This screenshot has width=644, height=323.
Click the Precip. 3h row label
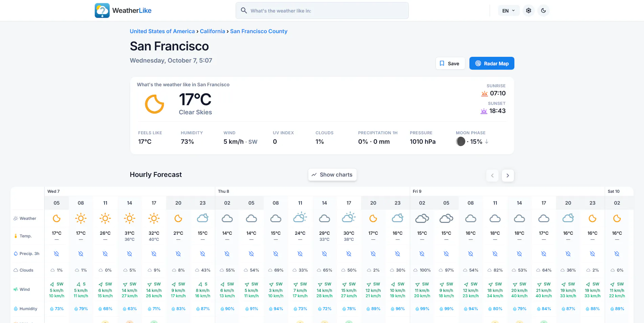(x=27, y=254)
